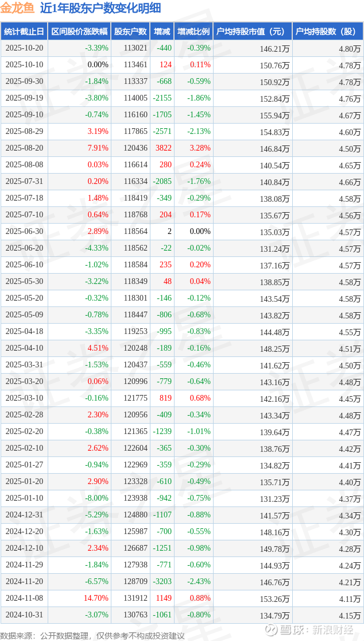Click the 14.70% price change value
The image size is (364, 641).
96,598
